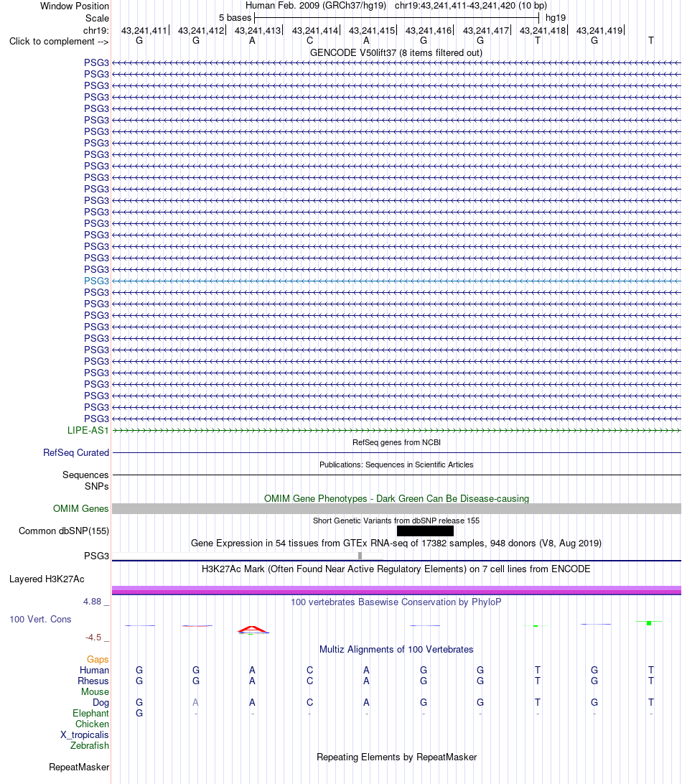682x784 pixels.
Task: Click the 4.88 PhyloP upper scale value
Action: click(93, 602)
